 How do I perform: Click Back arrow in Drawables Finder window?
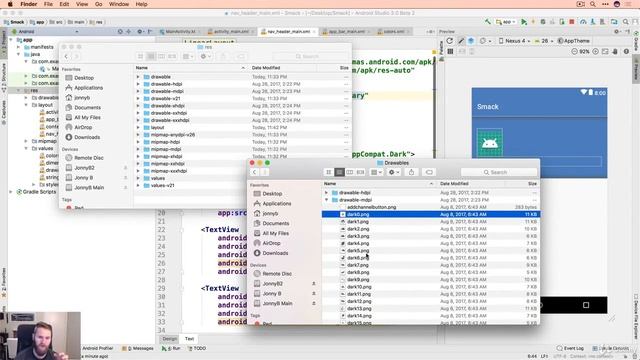coord(254,172)
